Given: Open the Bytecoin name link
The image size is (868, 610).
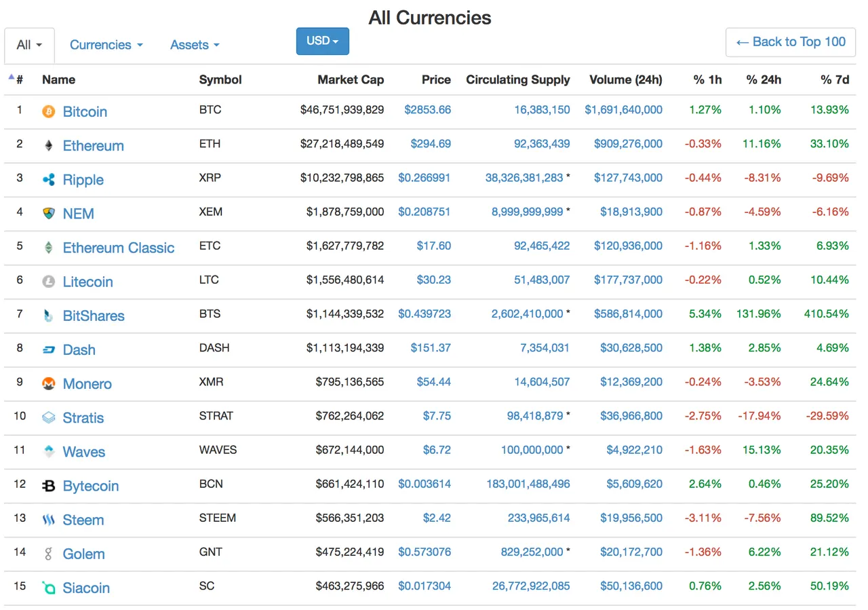Looking at the screenshot, I should coord(91,486).
